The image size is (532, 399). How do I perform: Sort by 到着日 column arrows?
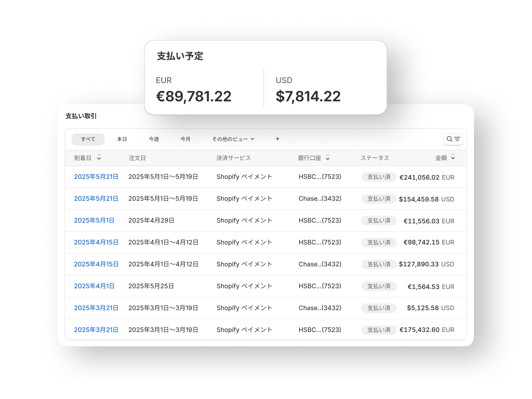[99, 157]
